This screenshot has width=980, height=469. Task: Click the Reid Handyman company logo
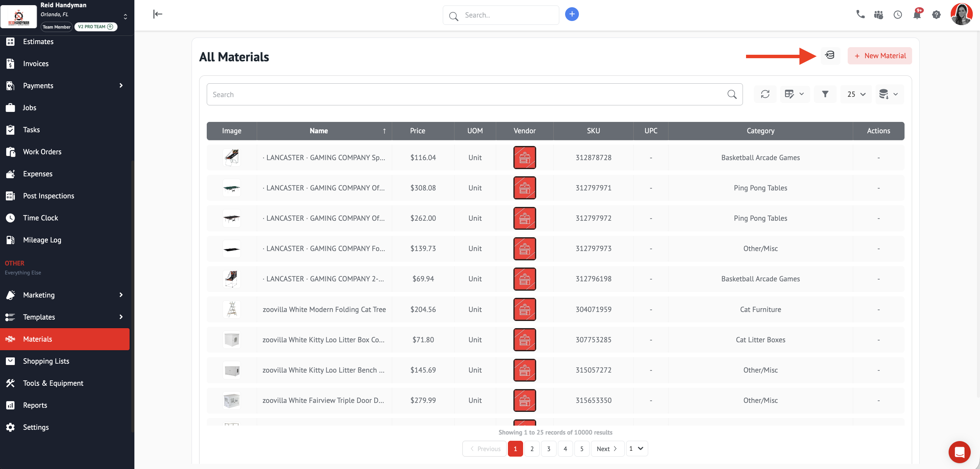pos(19,17)
